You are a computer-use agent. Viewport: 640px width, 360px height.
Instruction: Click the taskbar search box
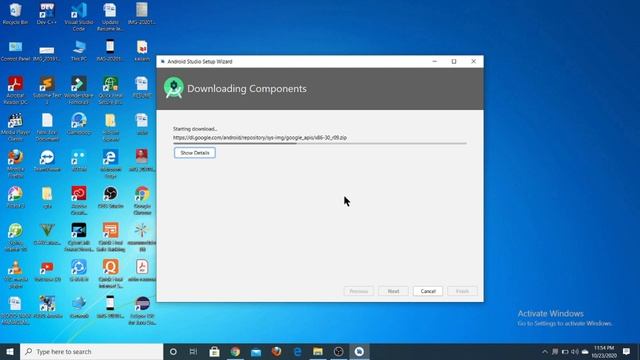[91, 351]
